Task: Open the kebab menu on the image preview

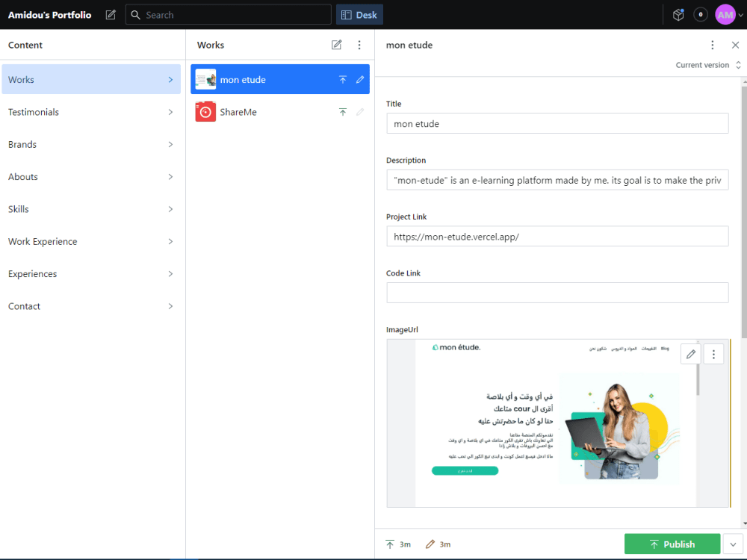Action: 713,353
